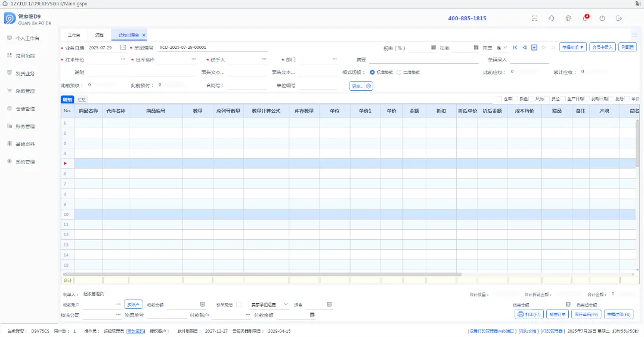Tick the 生产日期 column checkbox

point(563,99)
